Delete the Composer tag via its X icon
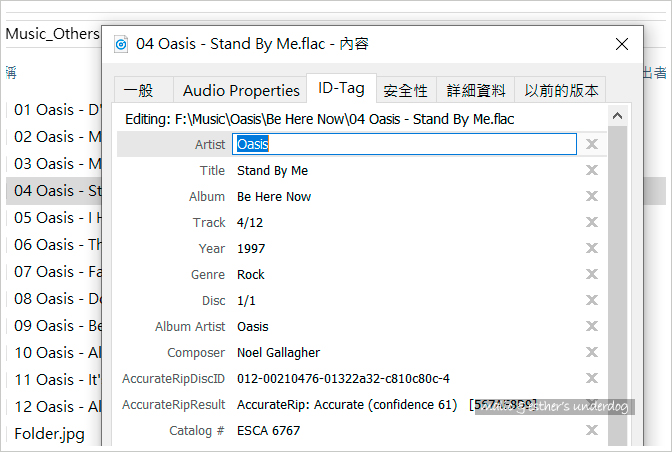 (592, 352)
